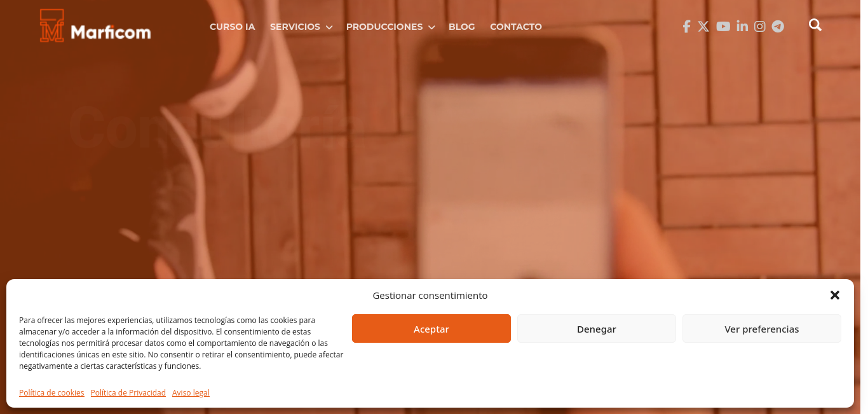Screen dimensions: 868x414
Task: Open the Curso IA menu item
Action: point(233,27)
